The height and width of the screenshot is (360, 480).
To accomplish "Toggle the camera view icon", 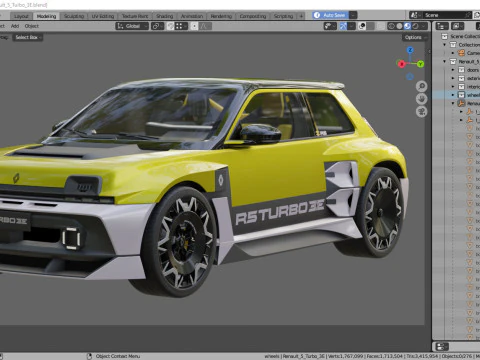I will [422, 112].
